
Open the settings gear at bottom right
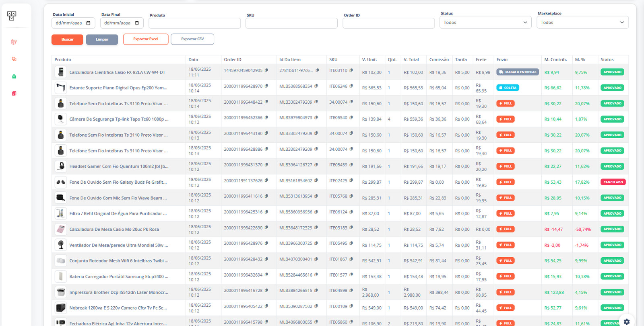627,322
